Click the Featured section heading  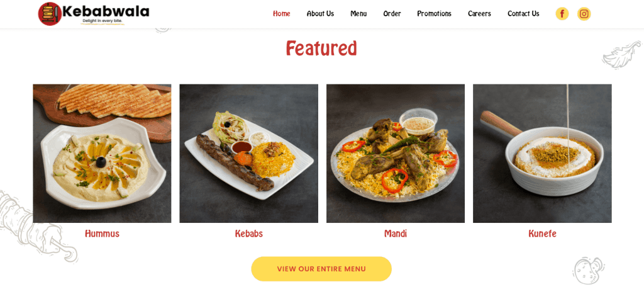tap(321, 48)
